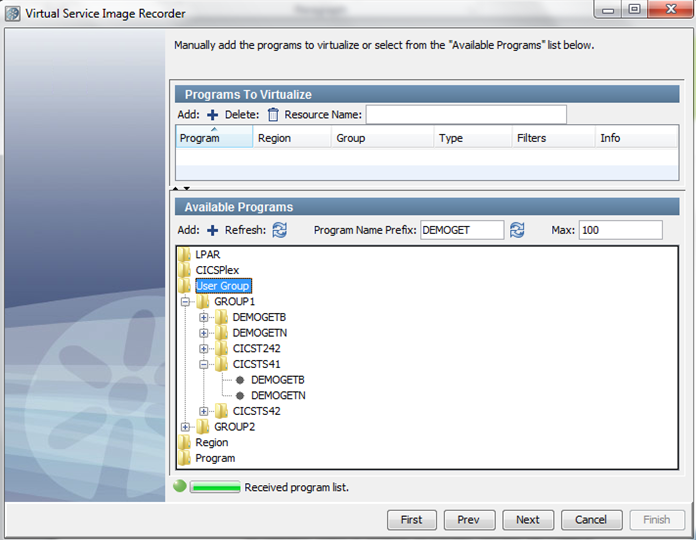Image resolution: width=696 pixels, height=540 pixels.
Task: Expand the GROUP2 node
Action: coord(185,427)
